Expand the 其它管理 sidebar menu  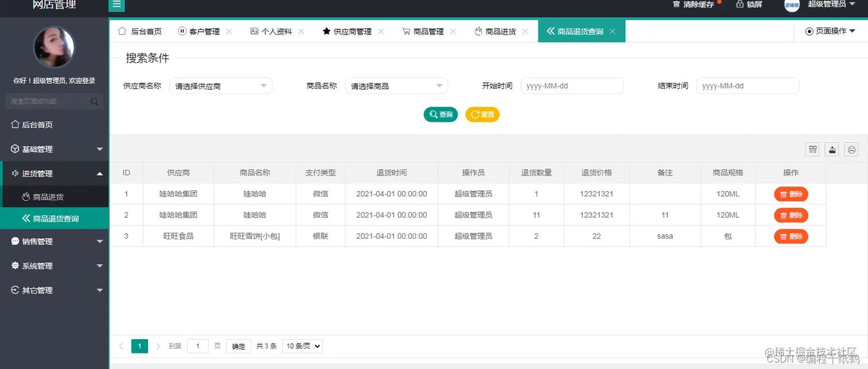[54, 290]
